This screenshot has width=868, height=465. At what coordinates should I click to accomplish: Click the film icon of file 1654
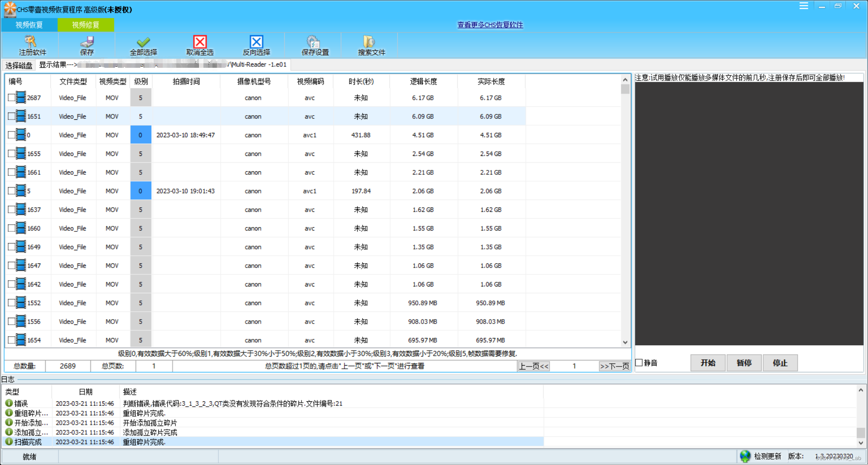click(x=21, y=340)
